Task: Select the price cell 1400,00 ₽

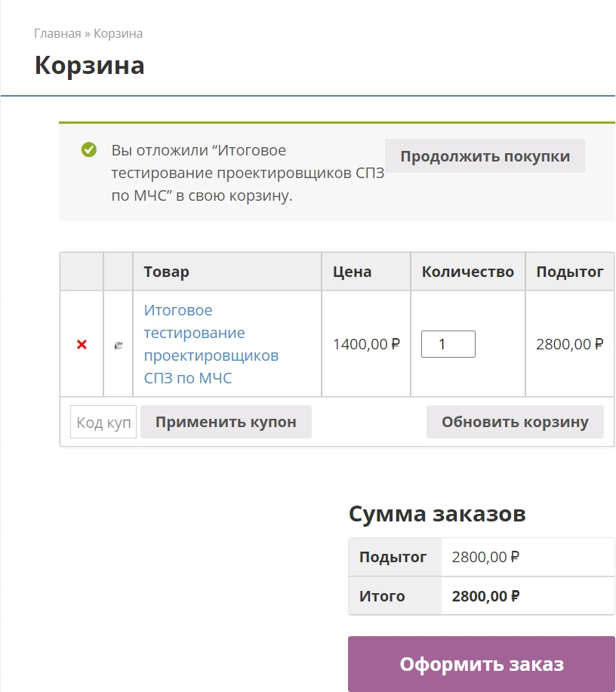Action: click(366, 344)
